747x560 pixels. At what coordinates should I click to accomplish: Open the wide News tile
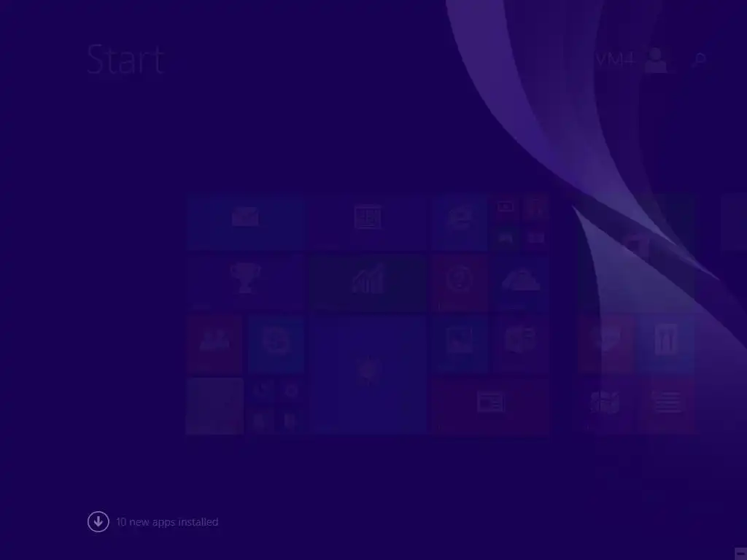point(490,405)
